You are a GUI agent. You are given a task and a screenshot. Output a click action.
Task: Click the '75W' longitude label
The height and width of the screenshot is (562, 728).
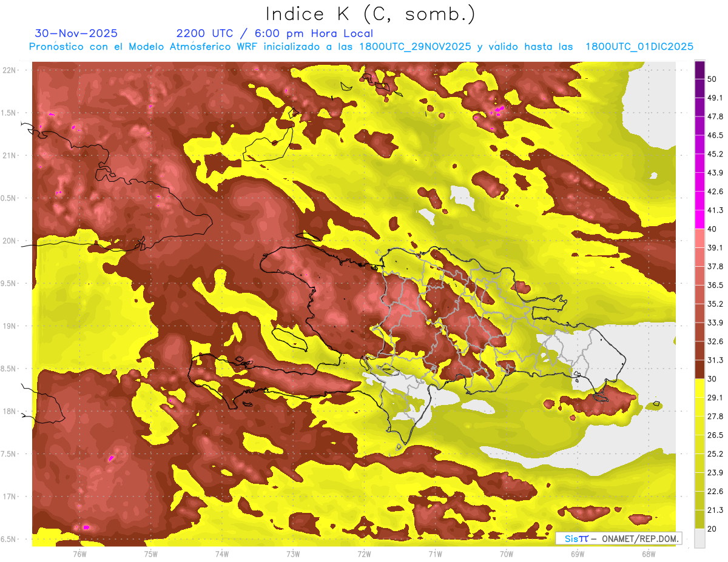(150, 554)
